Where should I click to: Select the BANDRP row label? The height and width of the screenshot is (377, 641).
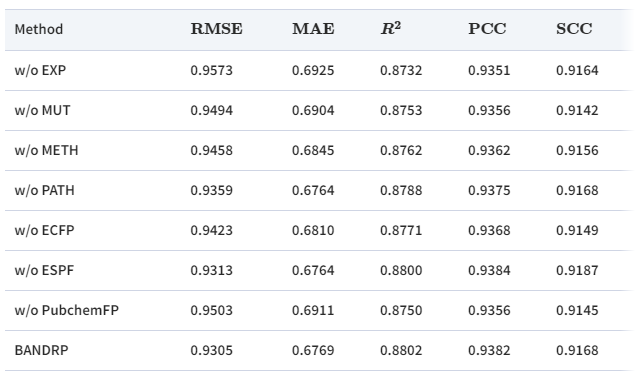[x=41, y=350]
